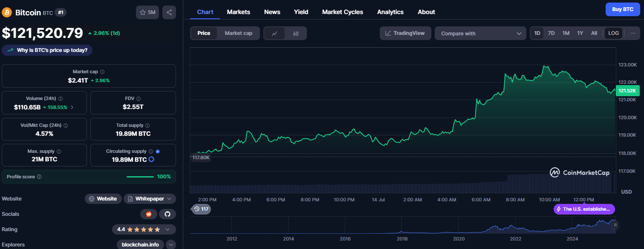
Task: Set chart range to 1Y
Action: pos(580,33)
